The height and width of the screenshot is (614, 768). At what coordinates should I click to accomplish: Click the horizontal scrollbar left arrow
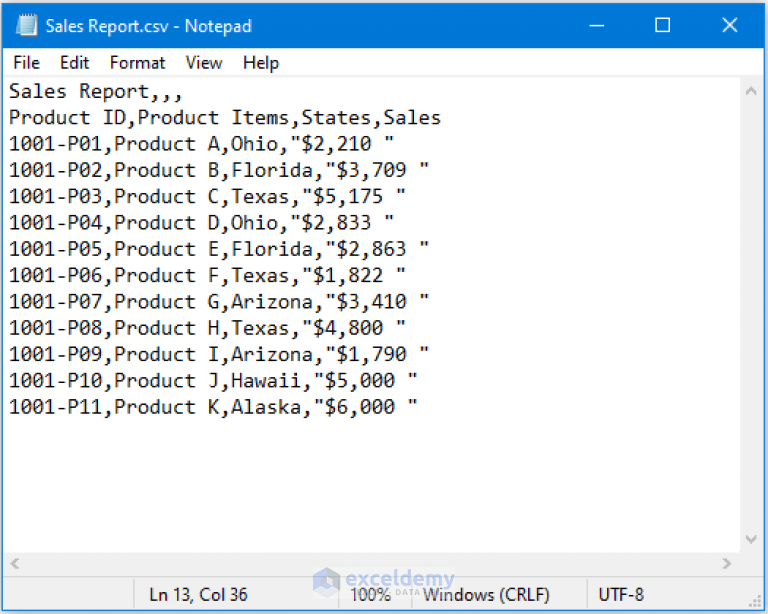(x=15, y=564)
